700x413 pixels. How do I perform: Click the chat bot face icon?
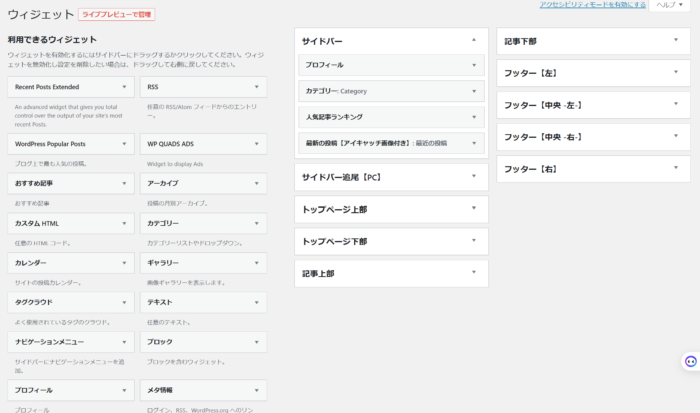(691, 361)
